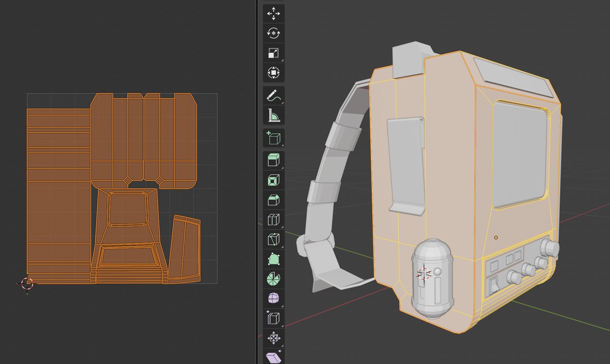Click the largest knob on the control panel
This screenshot has width=610, height=364.
coord(550,248)
